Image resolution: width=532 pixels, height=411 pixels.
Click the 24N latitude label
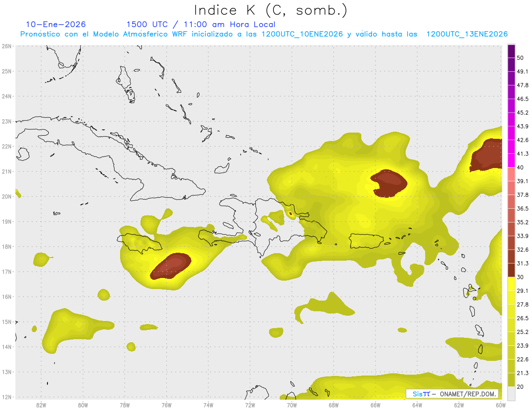[x=7, y=96]
